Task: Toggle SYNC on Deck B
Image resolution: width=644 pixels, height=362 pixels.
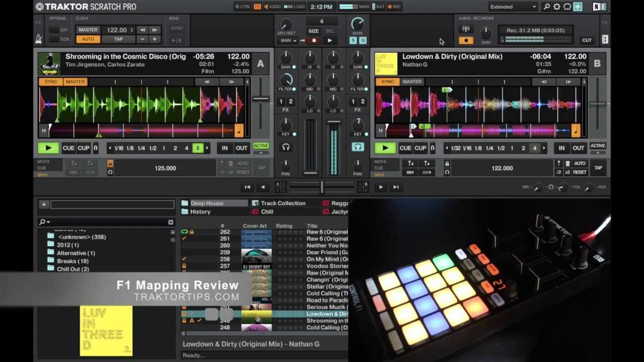Action: [x=387, y=82]
